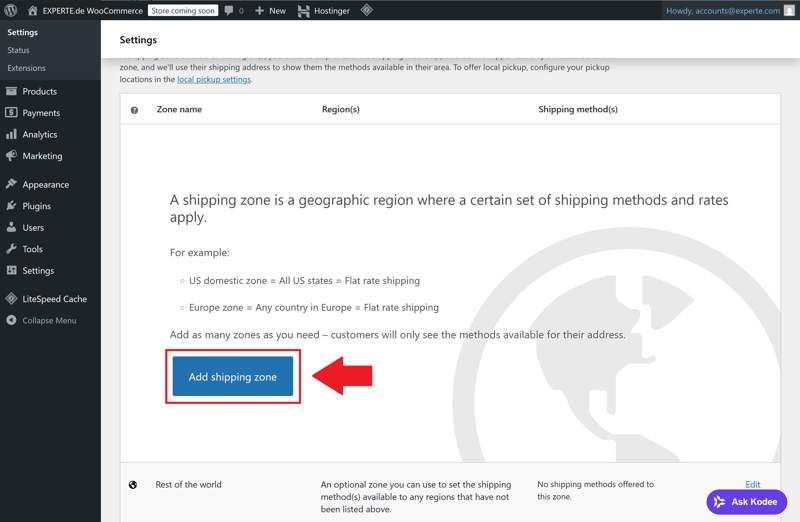Click the Hostinger toolbar icon

tap(304, 10)
